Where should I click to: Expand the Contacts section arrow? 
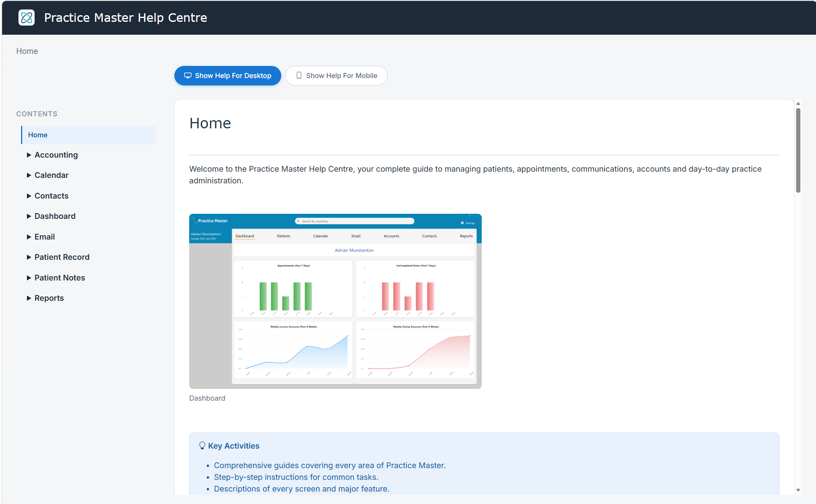pyautogui.click(x=29, y=196)
